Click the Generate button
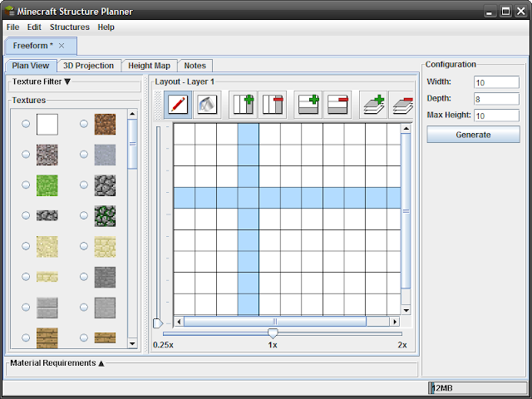The image size is (532, 399). [x=473, y=135]
